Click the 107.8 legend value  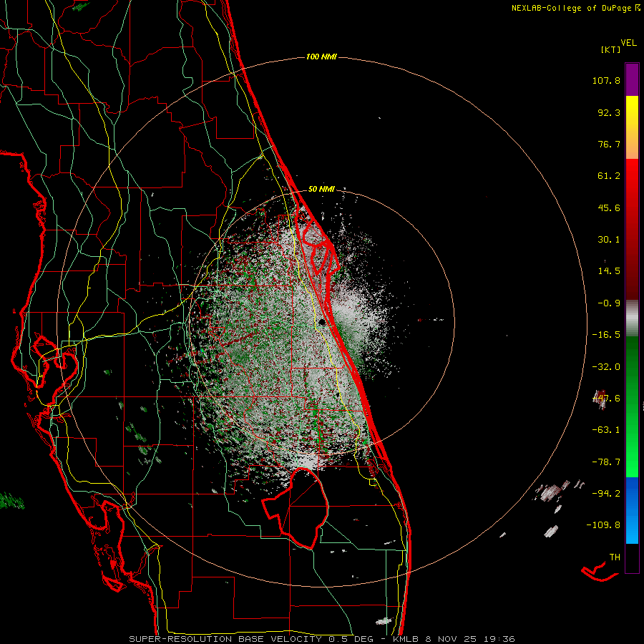click(x=606, y=80)
